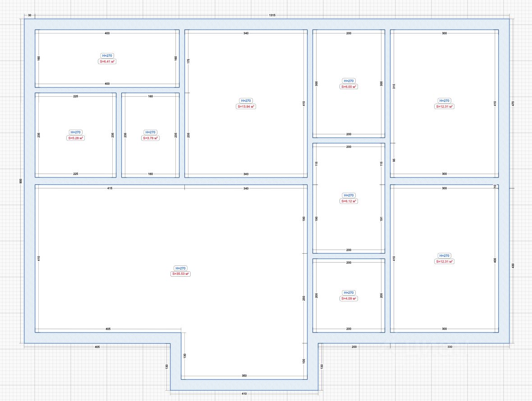This screenshot has width=532, height=401.
Task: Select the dimension value 350
Action: point(244,376)
